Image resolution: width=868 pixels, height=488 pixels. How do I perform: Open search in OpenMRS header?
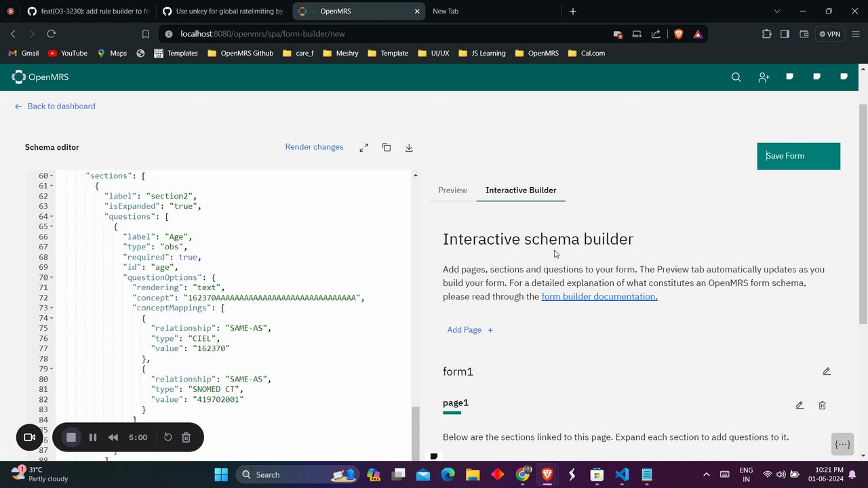click(x=736, y=77)
